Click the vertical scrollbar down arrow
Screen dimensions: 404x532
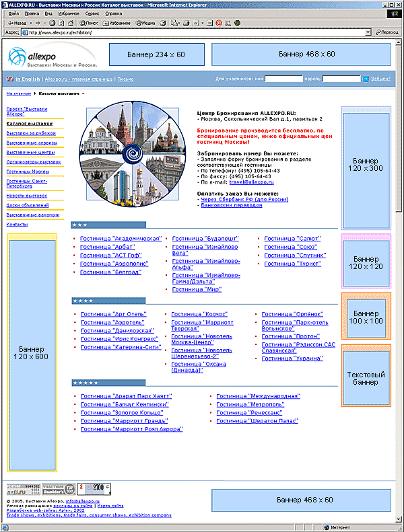click(399, 519)
